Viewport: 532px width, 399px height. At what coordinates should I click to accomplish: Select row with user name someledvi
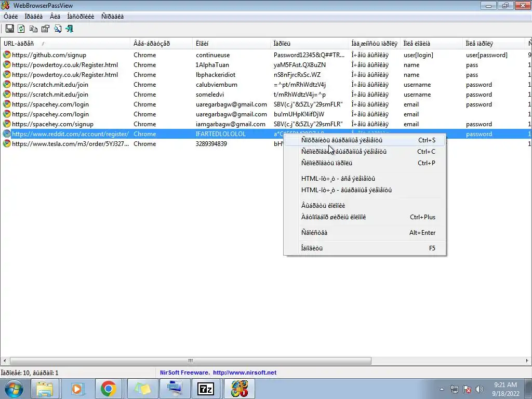point(266,95)
